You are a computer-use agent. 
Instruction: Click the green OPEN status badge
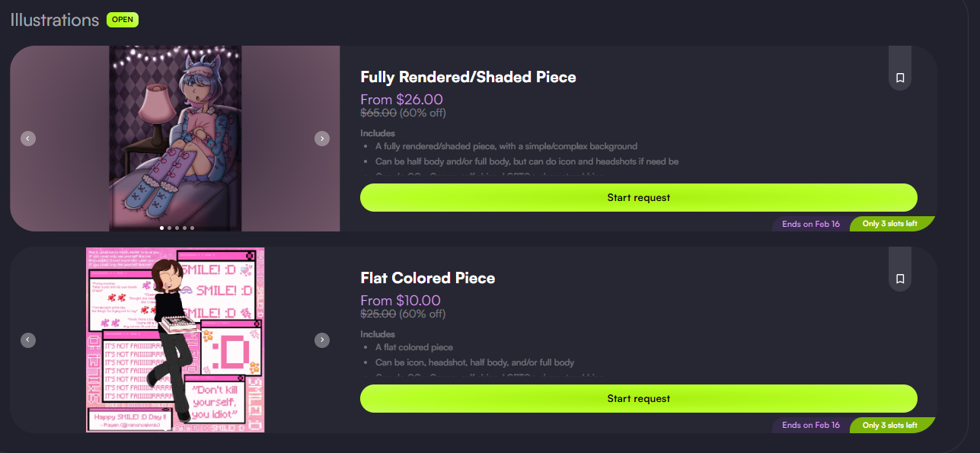click(123, 20)
